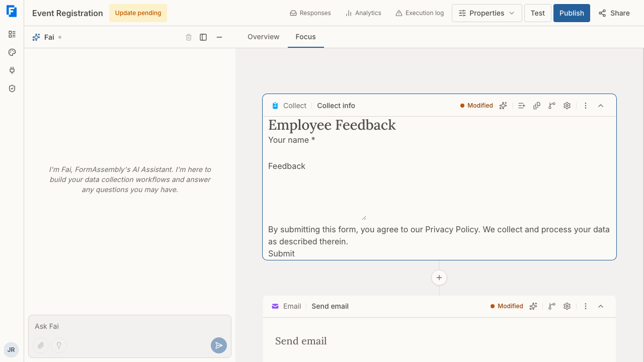Toggle the Fai side panel layout icon
Screen dimensions: 644x362
(x=203, y=37)
